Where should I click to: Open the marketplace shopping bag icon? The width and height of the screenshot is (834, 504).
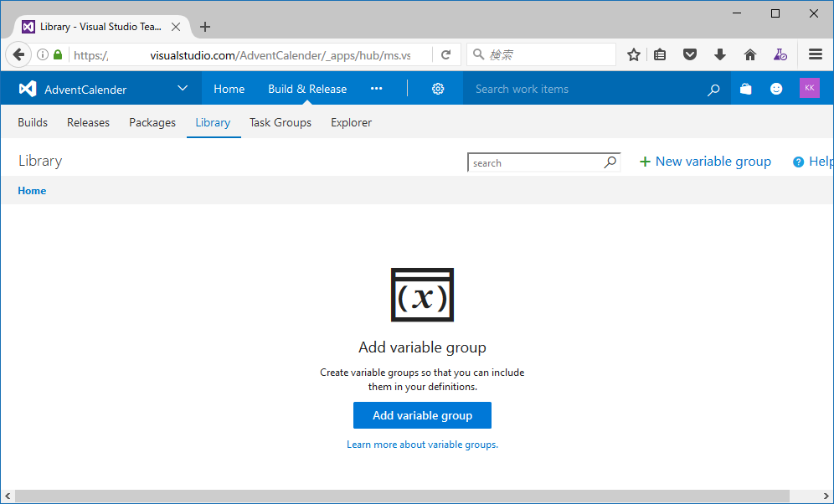pos(746,89)
